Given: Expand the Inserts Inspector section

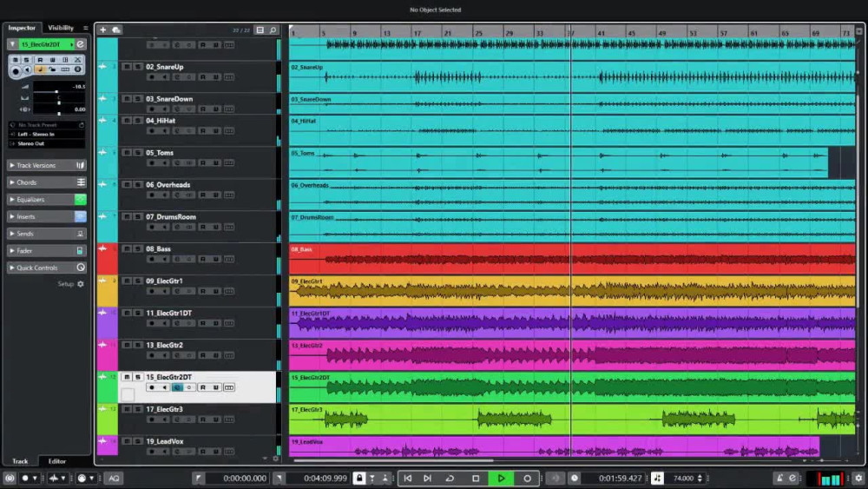Looking at the screenshot, I should [x=12, y=216].
